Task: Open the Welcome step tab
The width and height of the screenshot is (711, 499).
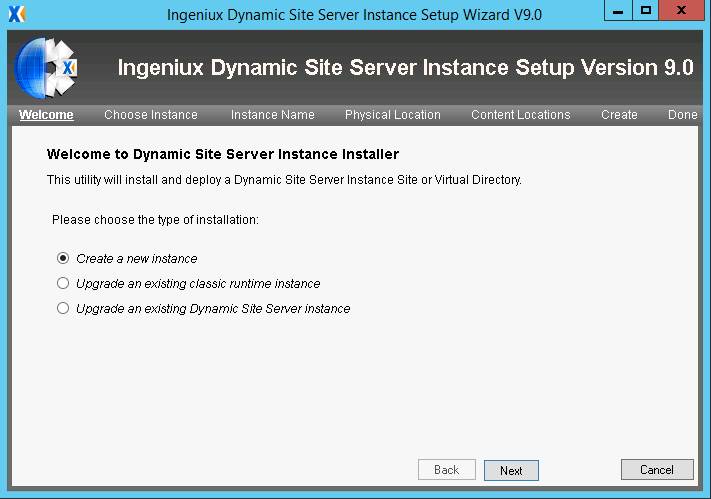Action: pos(46,115)
